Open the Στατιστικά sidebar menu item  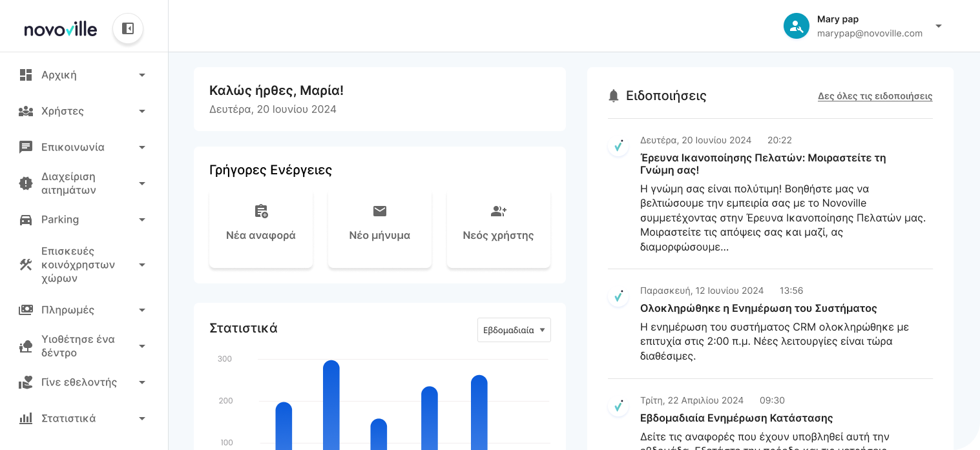(68, 418)
